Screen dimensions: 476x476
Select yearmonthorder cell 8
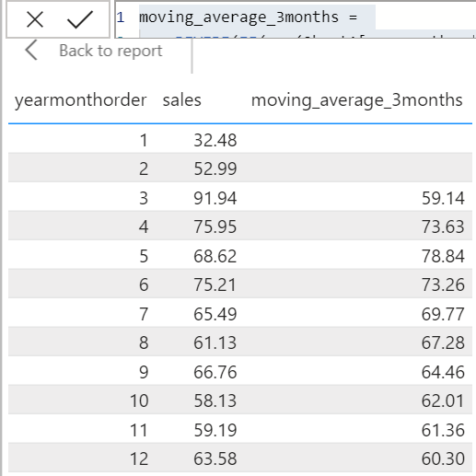[144, 342]
